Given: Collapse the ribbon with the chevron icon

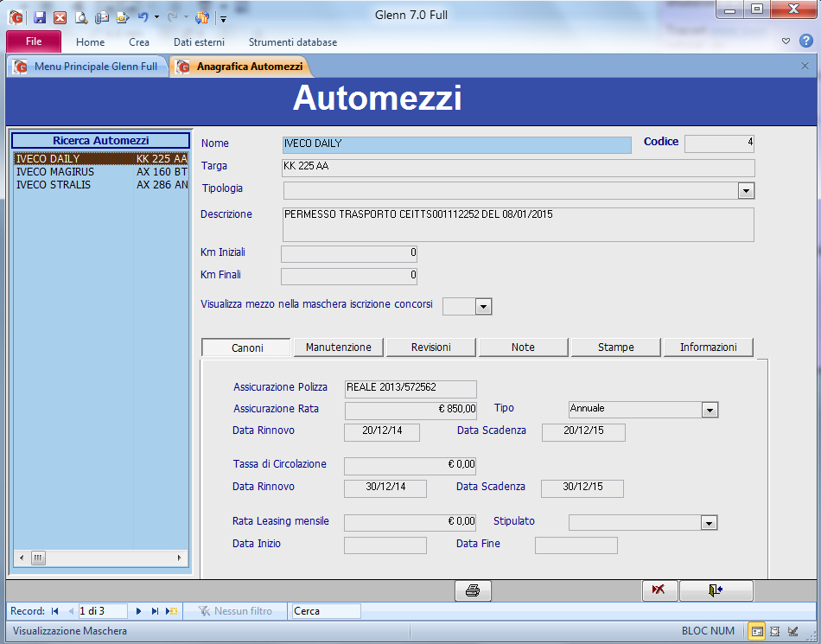Looking at the screenshot, I should (786, 41).
